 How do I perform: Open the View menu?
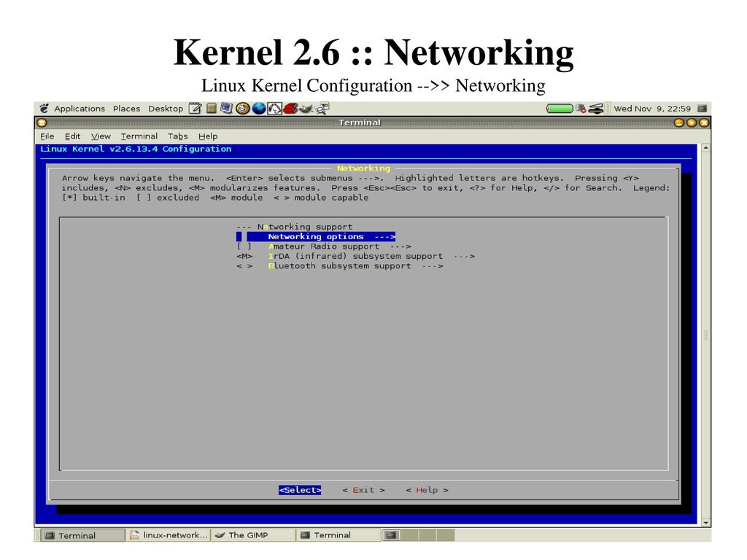pos(101,136)
